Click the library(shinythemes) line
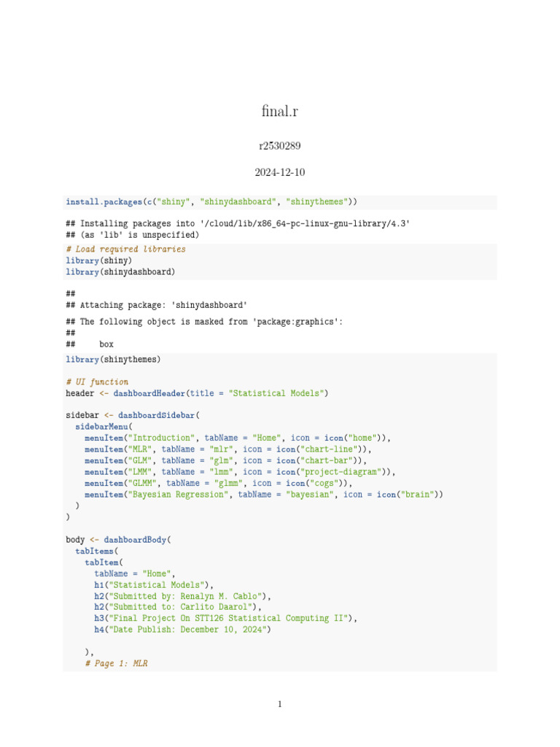Screen dimensions: 560x747 pos(113,359)
